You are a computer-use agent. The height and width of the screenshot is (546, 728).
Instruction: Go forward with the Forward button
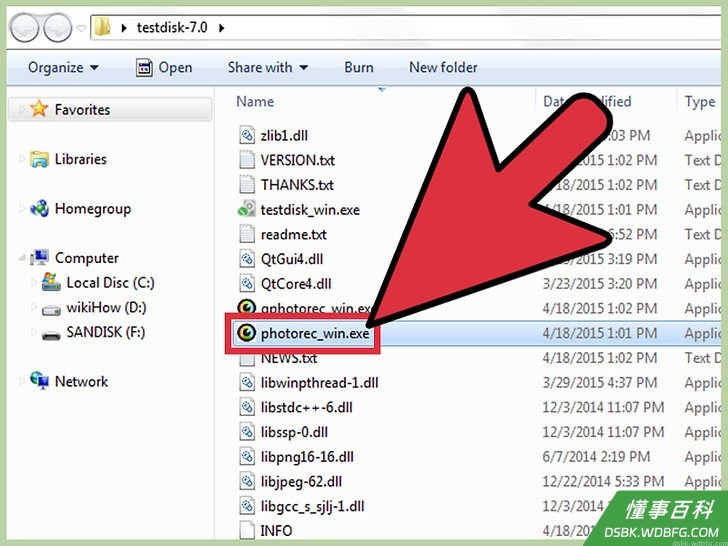click(x=58, y=27)
